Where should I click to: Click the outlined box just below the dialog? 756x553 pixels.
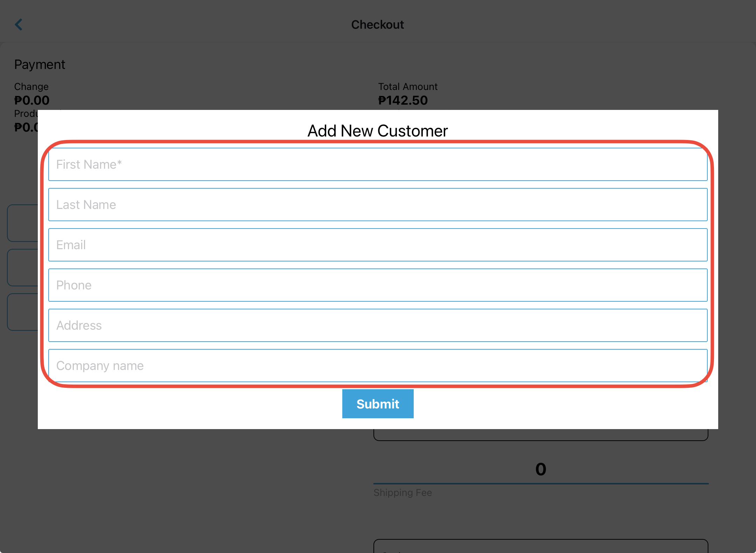click(540, 435)
